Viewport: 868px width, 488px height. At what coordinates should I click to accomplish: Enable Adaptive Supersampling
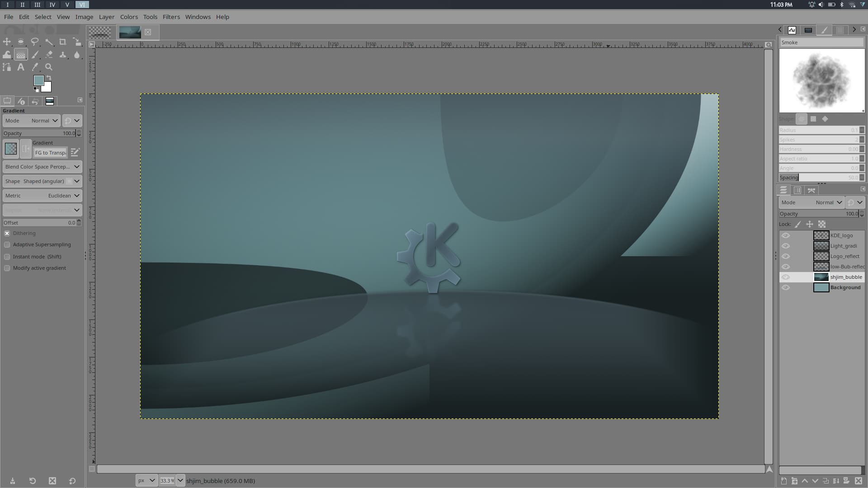(x=7, y=244)
